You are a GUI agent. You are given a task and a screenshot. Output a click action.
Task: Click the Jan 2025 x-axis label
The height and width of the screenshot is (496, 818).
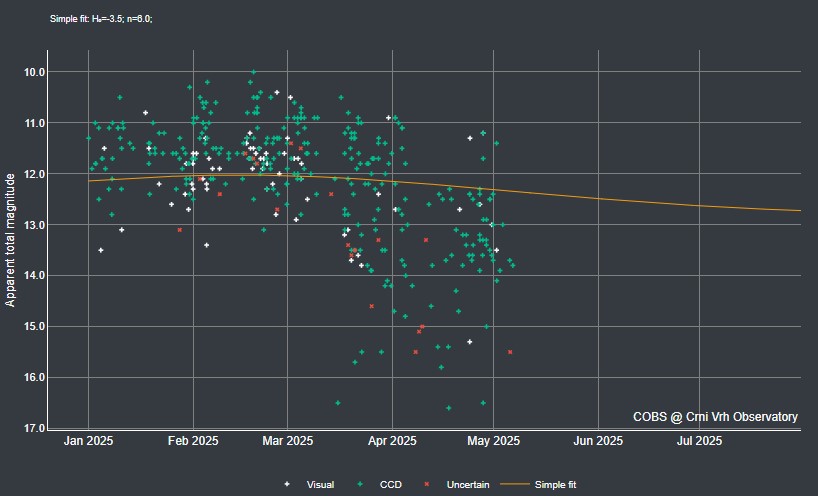(88, 441)
